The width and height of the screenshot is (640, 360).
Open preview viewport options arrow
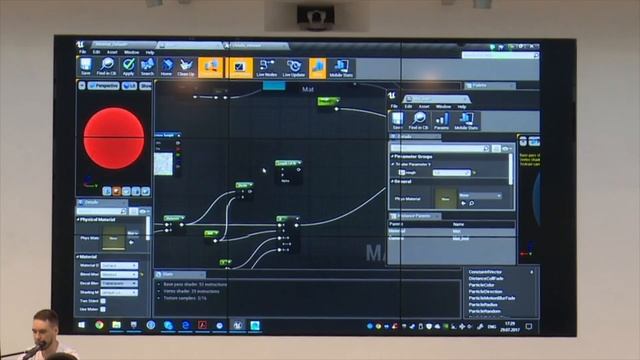82,86
